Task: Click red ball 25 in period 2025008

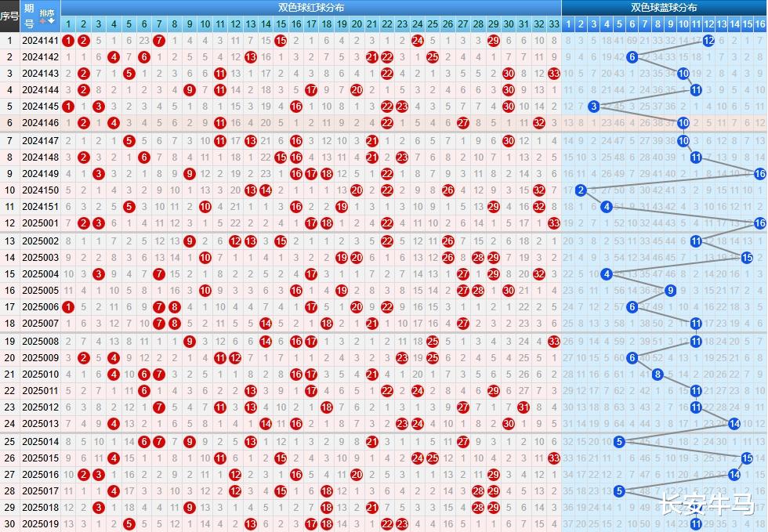Action: tap(433, 342)
